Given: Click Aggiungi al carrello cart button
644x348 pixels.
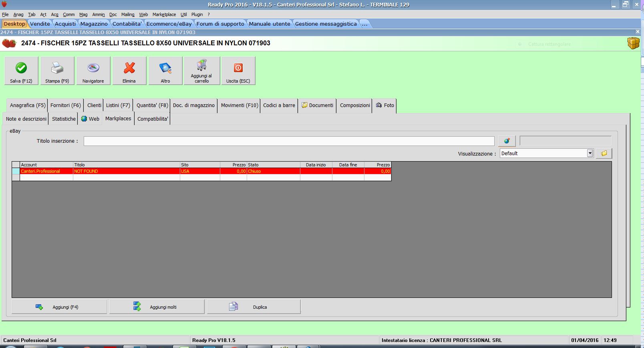Looking at the screenshot, I should (x=202, y=71).
